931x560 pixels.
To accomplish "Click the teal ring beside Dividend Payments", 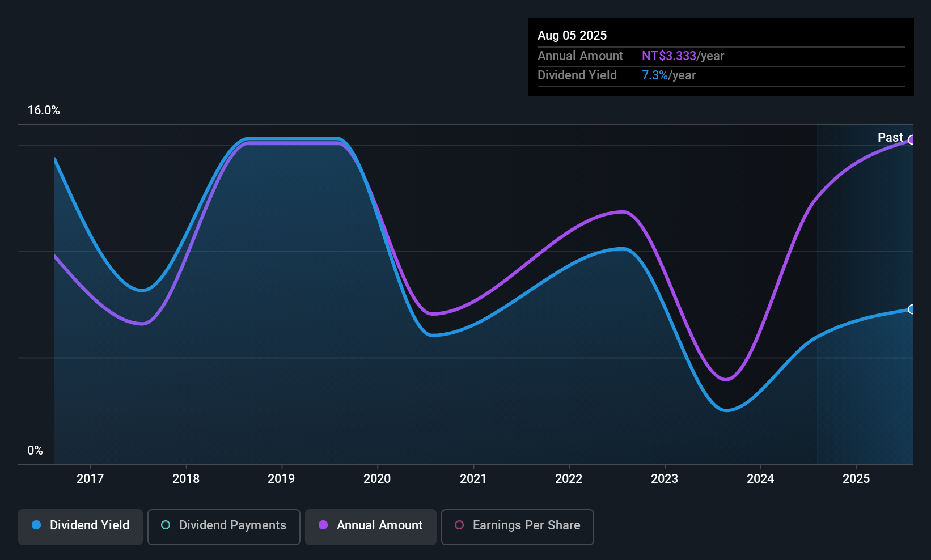I will [x=166, y=525].
